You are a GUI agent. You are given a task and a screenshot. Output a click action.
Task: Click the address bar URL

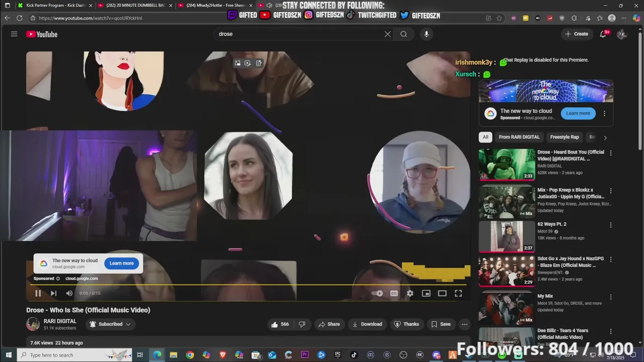91,18
